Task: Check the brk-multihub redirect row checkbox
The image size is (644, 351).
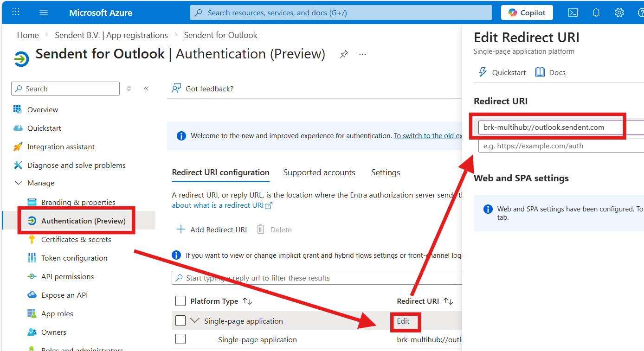Action: click(x=180, y=339)
